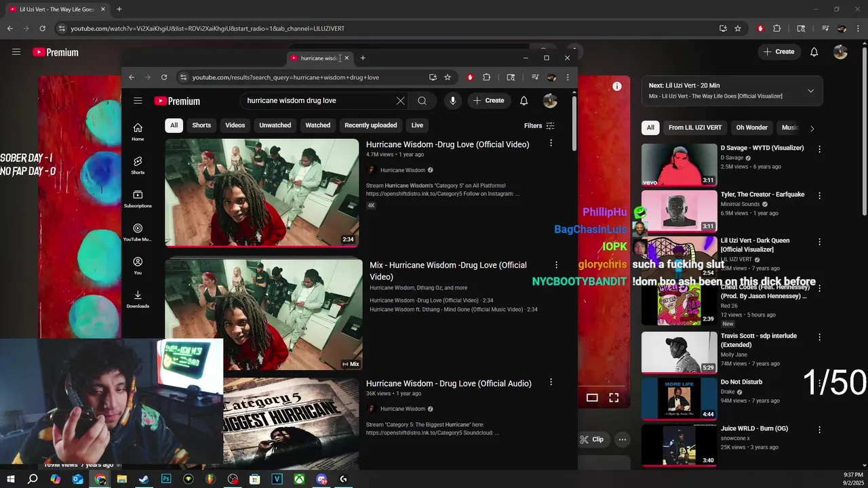Open the Travis Scott - sdp interlude thumbnail

coord(679,352)
